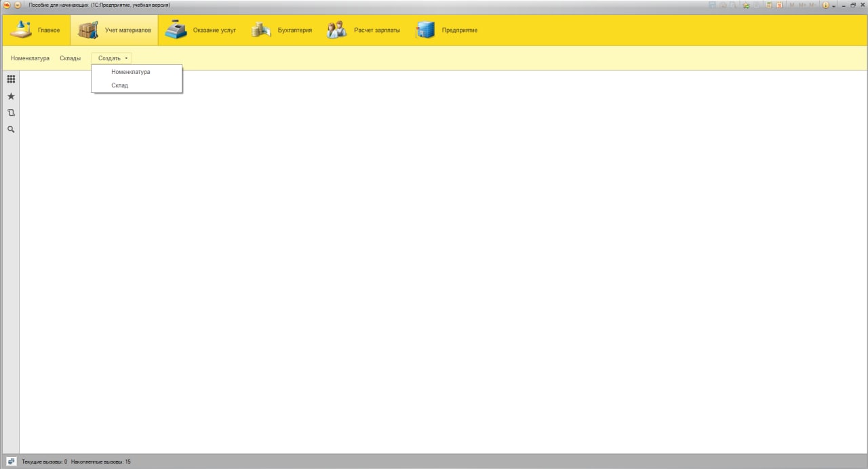Expand the Создать dropdown
Screen dimensions: 868x469
click(x=113, y=58)
